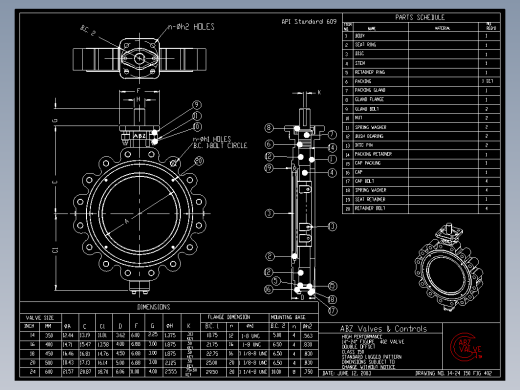Click the 'PACKING GLAND' parts row
520x390 pixels.
click(421, 90)
